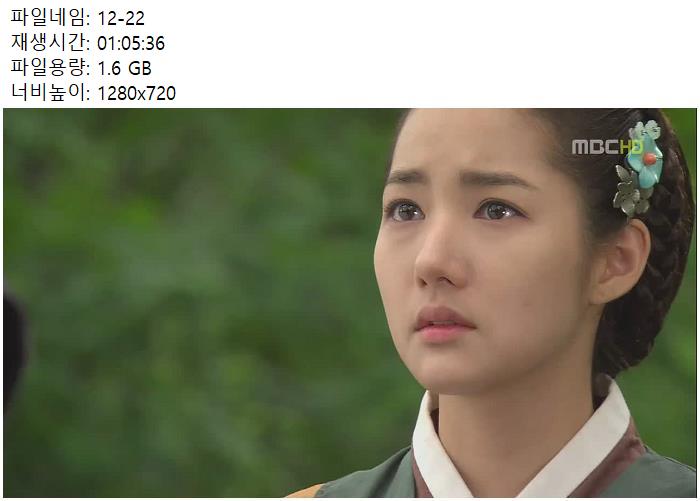Click the 파일네임 label

click(48, 18)
